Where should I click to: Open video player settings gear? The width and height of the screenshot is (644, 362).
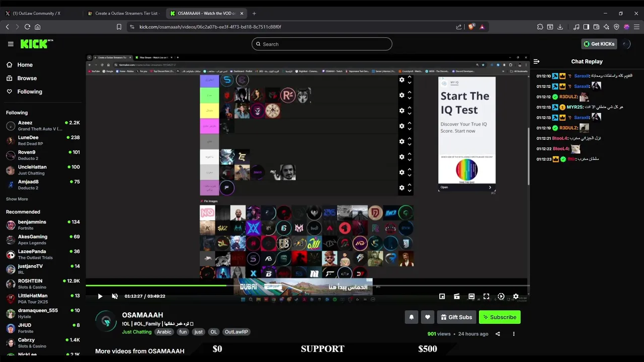point(516,297)
